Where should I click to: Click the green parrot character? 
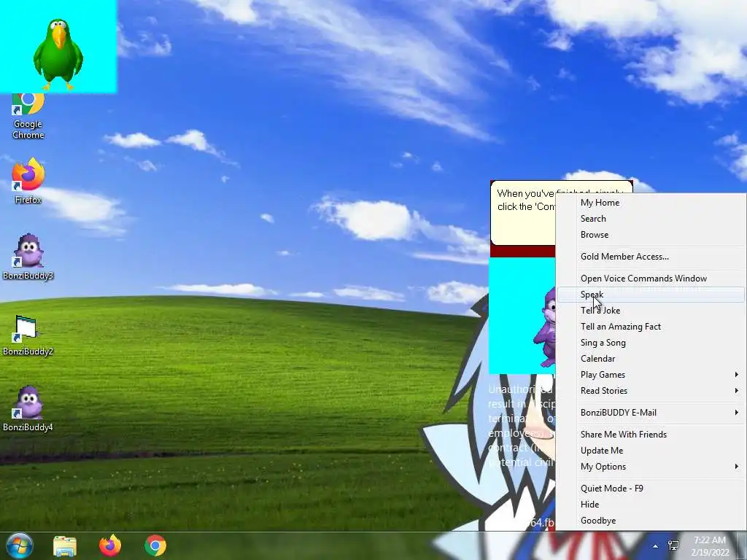pos(58,54)
